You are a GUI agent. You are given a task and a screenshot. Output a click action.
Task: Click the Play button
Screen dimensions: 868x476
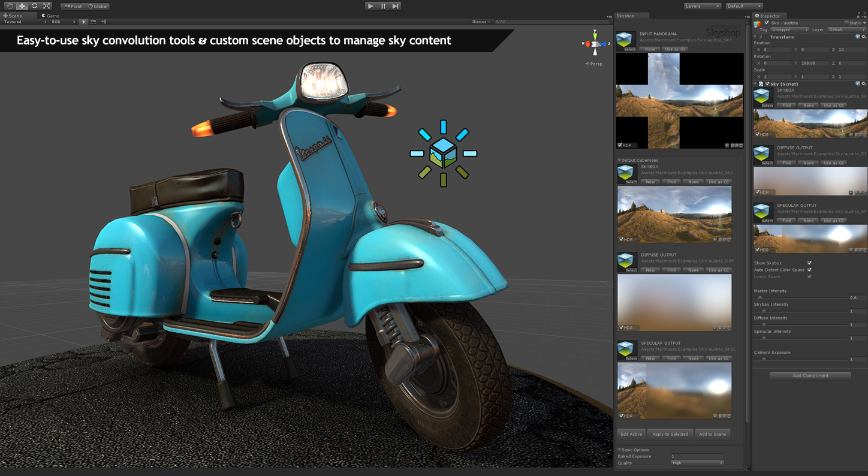click(370, 6)
